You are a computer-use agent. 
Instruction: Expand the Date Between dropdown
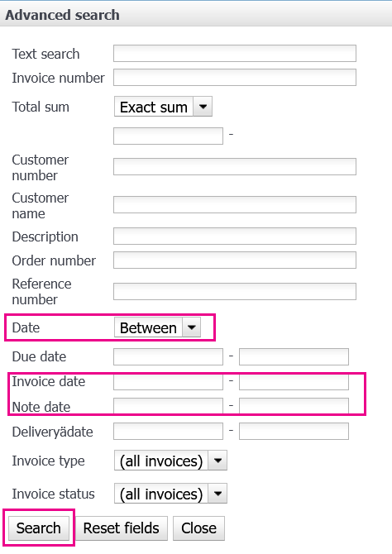pos(157,327)
